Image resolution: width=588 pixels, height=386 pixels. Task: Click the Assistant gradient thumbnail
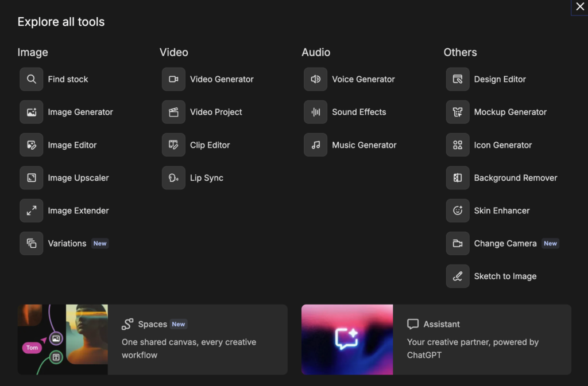pos(347,340)
